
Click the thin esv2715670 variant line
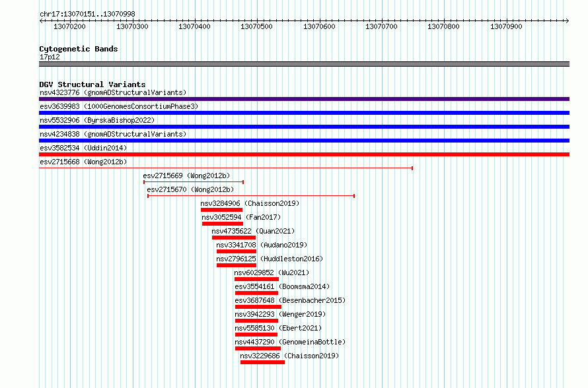[x=251, y=196]
